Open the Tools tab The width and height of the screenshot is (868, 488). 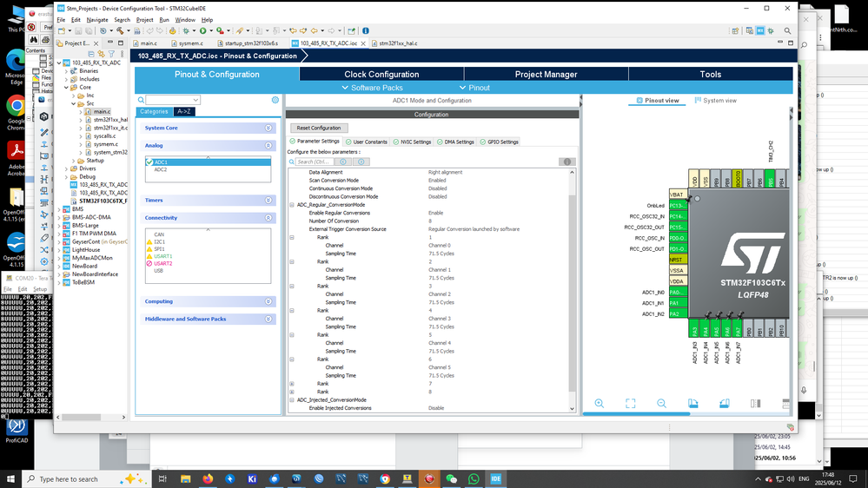pos(710,74)
